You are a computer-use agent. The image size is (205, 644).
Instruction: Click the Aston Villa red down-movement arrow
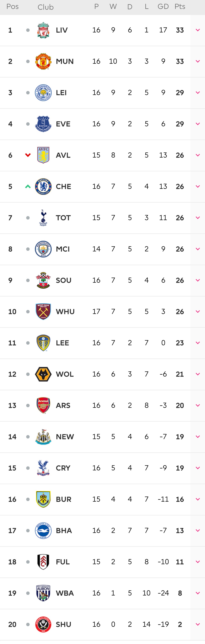click(28, 155)
